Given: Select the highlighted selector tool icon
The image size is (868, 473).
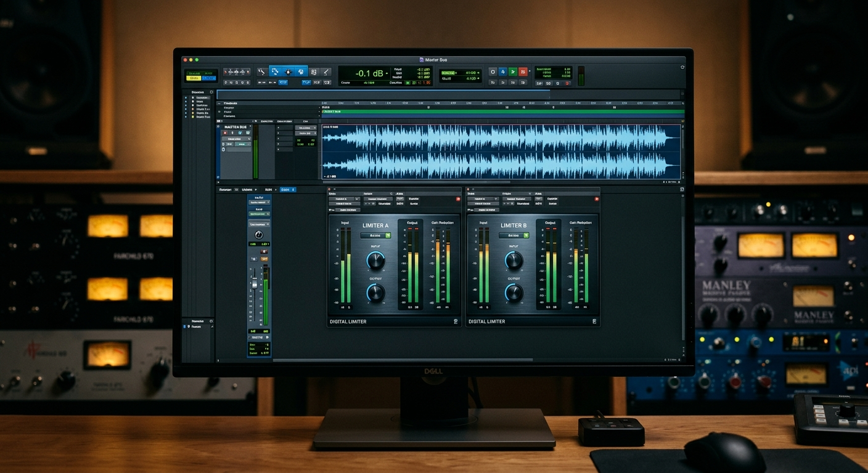Looking at the screenshot, I should coord(276,71).
